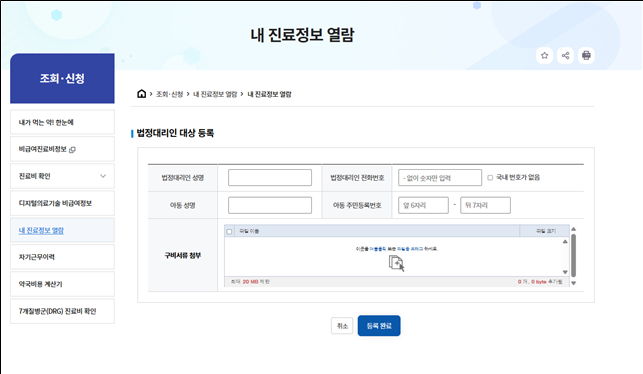Click the external link icon beside 비급여진료비정보
The width and height of the screenshot is (643, 374).
point(72,150)
